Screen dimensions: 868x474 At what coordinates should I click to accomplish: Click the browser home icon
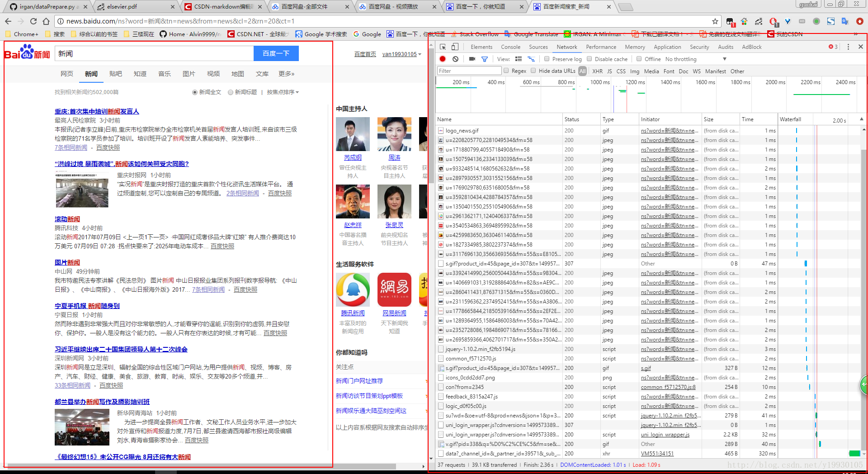(46, 21)
